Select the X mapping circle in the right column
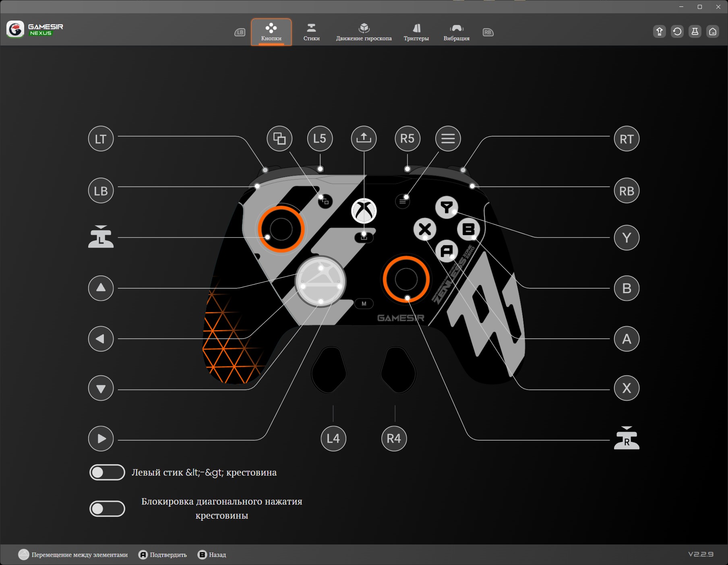 627,388
